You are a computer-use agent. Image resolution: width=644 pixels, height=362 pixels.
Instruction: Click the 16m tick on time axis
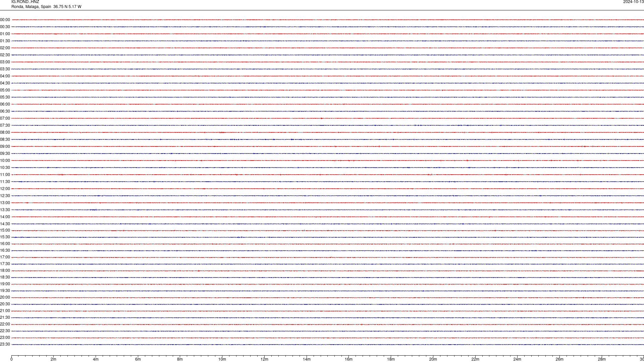[x=349, y=359]
